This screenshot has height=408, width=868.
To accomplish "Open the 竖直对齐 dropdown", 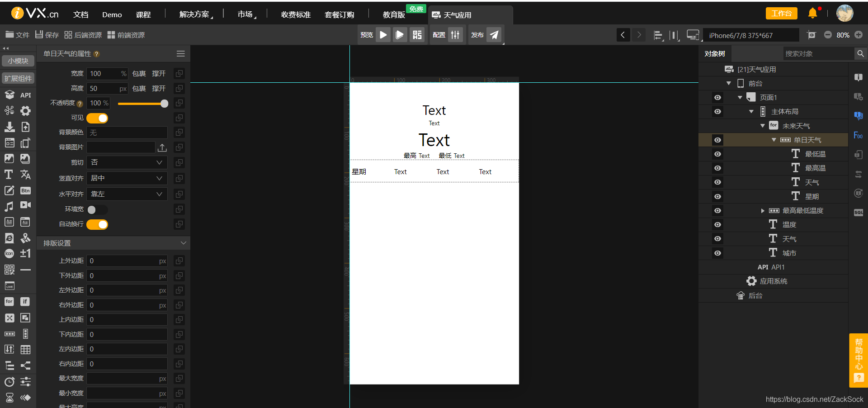I will [127, 178].
